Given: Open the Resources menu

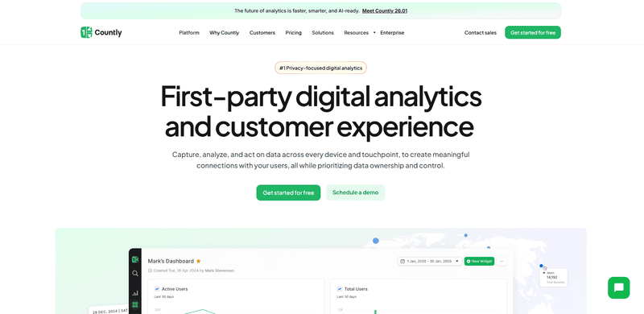Looking at the screenshot, I should point(356,33).
